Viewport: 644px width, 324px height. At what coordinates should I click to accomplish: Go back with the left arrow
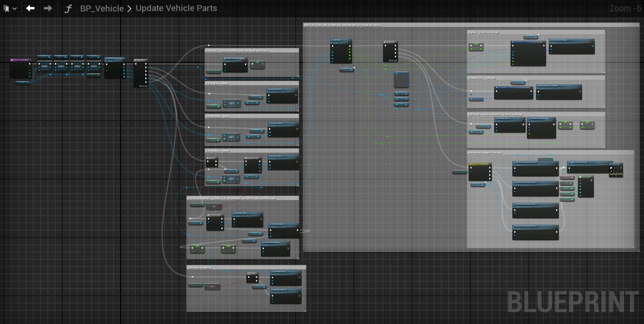click(x=31, y=8)
